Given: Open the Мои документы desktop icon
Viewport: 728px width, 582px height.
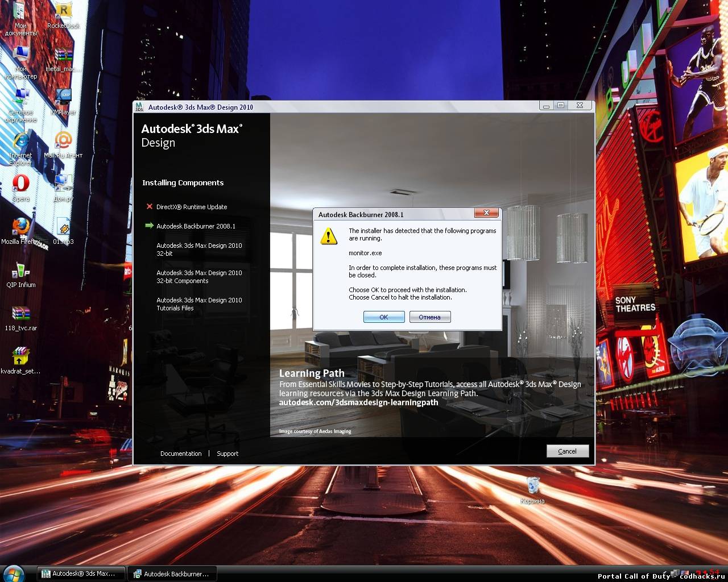Looking at the screenshot, I should tap(20, 19).
